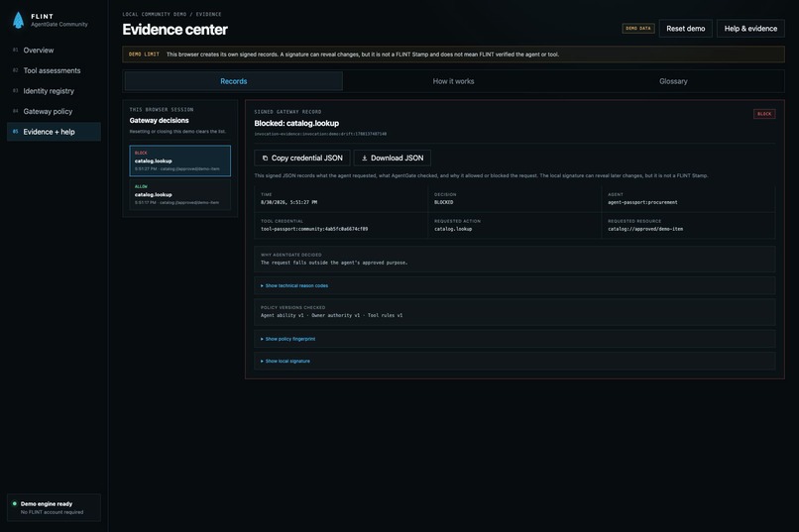The width and height of the screenshot is (799, 532).
Task: Click the 'catalog://approved/demo-item' resource value
Action: (645, 229)
